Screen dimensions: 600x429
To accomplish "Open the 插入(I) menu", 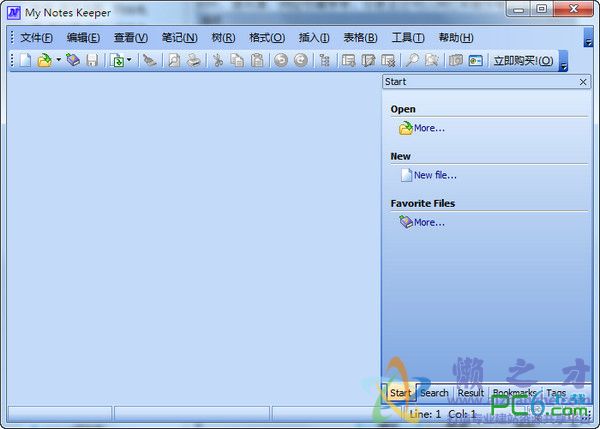I will click(313, 38).
